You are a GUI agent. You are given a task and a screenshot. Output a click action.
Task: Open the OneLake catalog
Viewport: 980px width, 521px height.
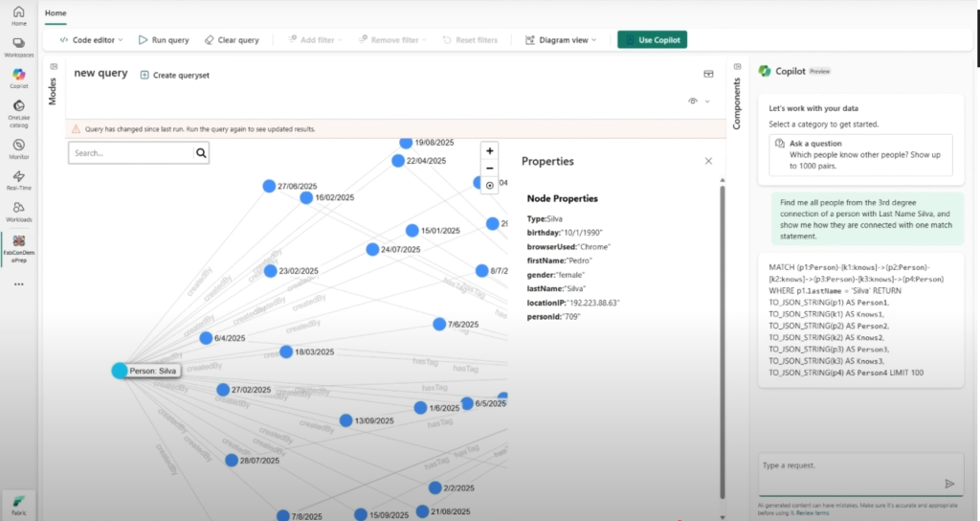coord(19,114)
